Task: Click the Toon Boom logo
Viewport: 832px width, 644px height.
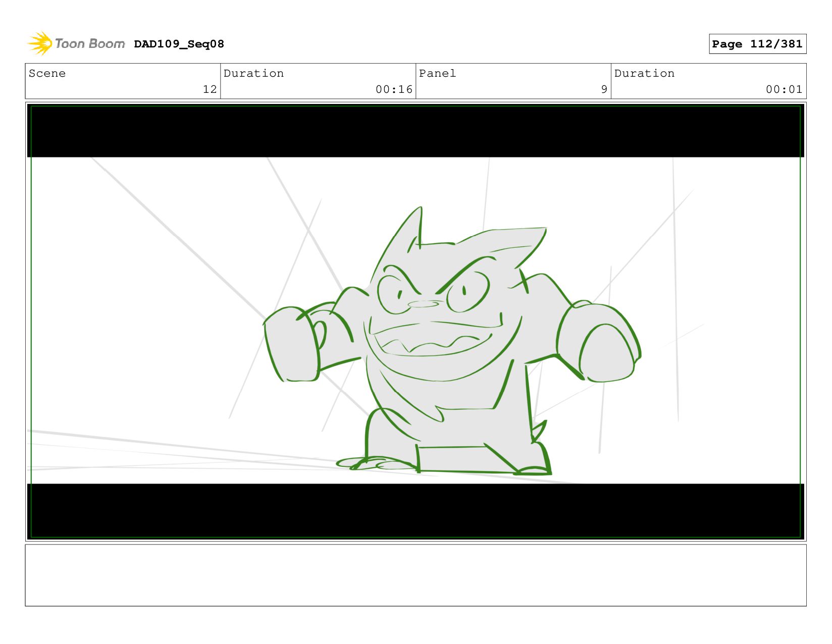Action: pos(76,43)
